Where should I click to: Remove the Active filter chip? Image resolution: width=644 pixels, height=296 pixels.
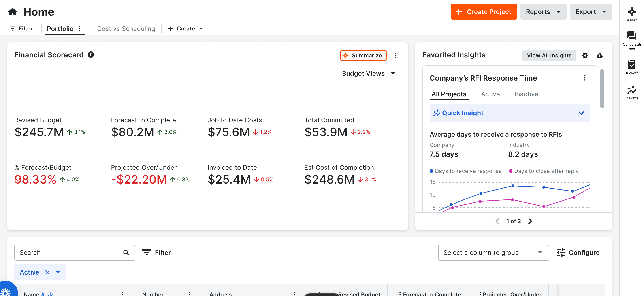pyautogui.click(x=47, y=272)
